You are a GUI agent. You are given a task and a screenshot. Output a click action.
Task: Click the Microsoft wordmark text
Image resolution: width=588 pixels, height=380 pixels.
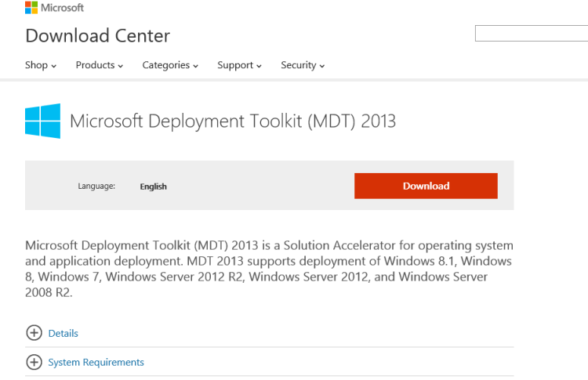point(63,8)
